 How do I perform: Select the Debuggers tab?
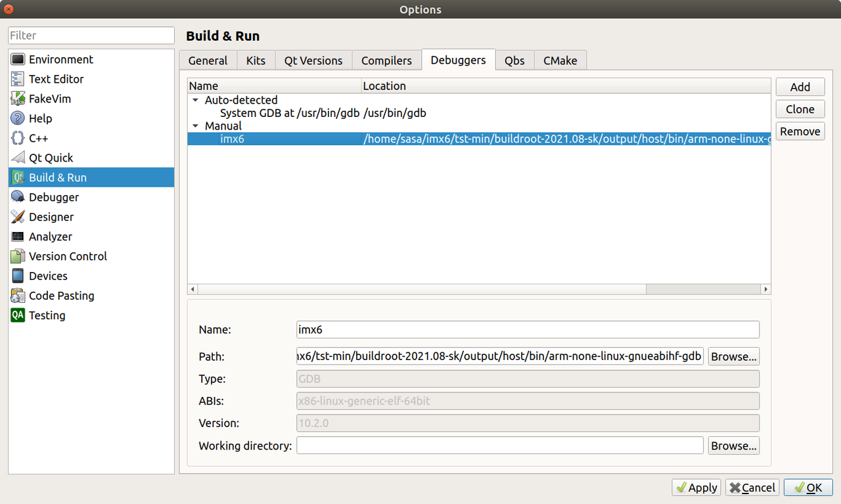[x=459, y=60]
